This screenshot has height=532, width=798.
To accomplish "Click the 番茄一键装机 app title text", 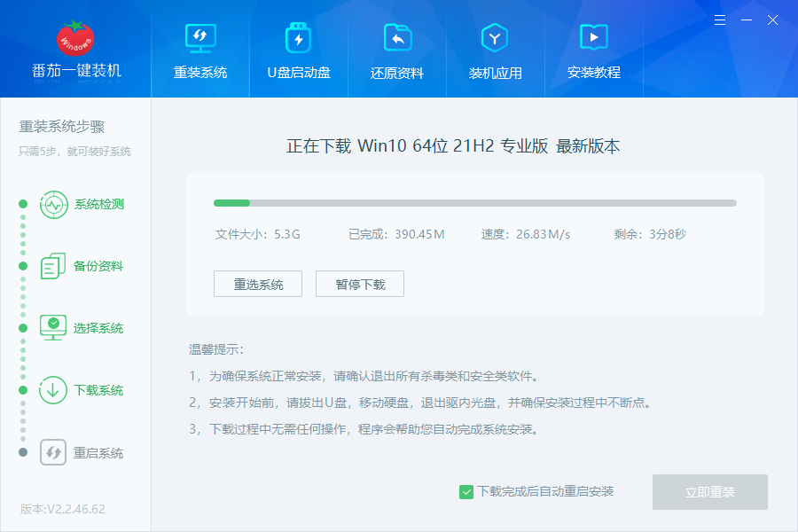I will tap(76, 70).
